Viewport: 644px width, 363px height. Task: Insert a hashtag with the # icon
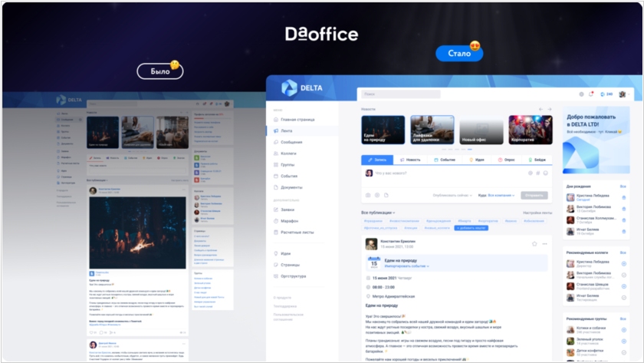(x=537, y=173)
